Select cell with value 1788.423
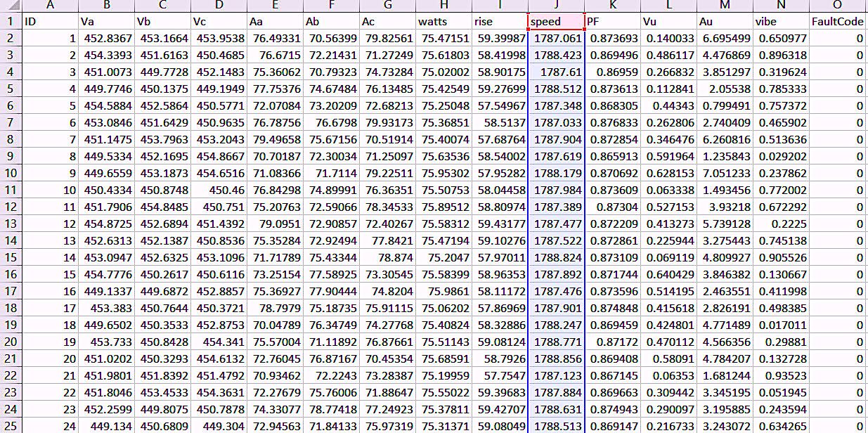 [556, 55]
